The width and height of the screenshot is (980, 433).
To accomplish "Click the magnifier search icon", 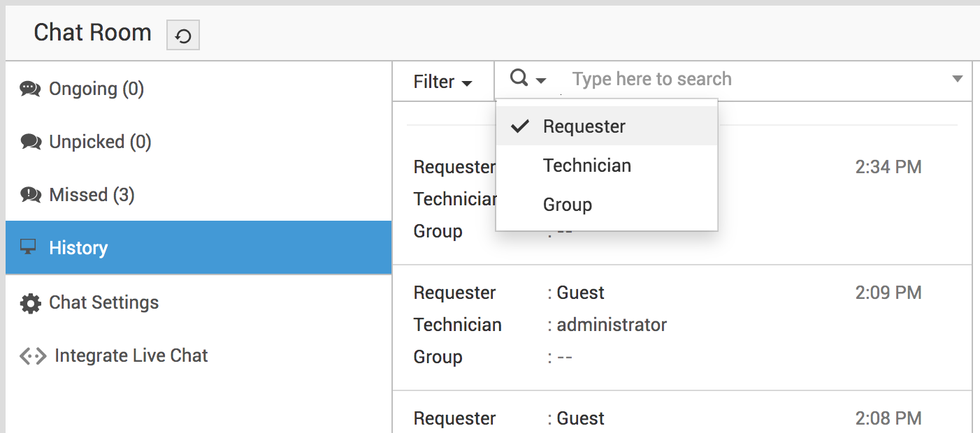I will click(519, 78).
